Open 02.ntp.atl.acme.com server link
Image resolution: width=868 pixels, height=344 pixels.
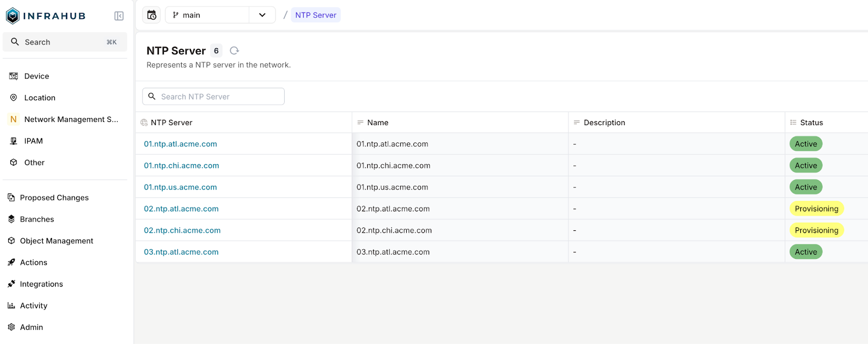pyautogui.click(x=181, y=209)
